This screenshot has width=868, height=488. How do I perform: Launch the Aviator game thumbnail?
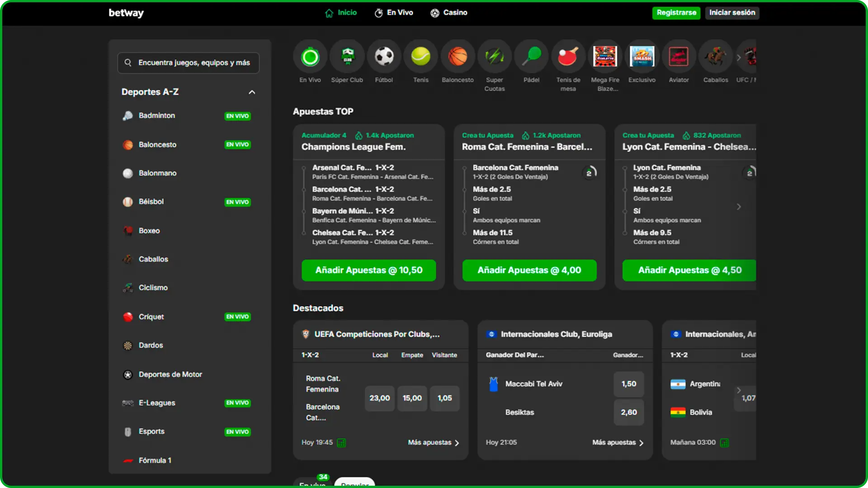[679, 57]
